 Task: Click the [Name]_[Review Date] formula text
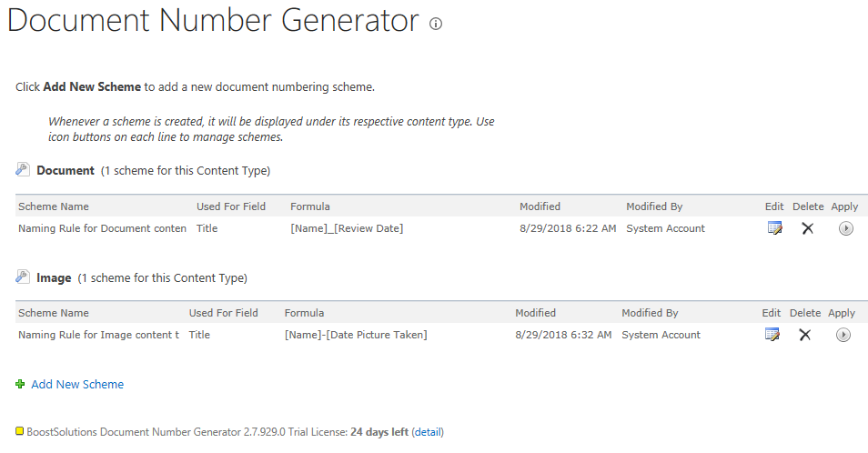click(347, 228)
